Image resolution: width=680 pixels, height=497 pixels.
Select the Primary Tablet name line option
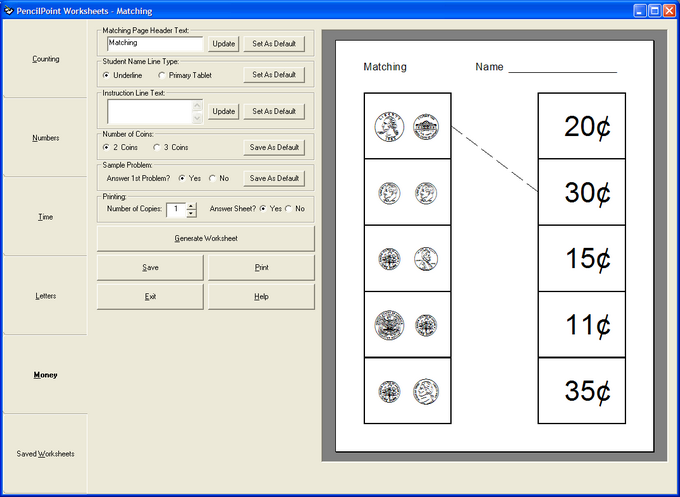[x=161, y=75]
